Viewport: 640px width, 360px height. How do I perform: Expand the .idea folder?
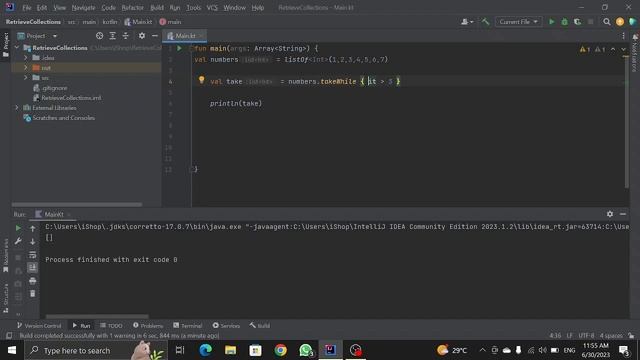(26, 58)
